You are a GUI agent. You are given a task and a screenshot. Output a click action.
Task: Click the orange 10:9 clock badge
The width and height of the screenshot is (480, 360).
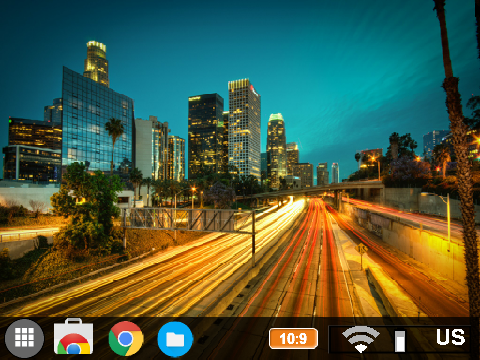tap(293, 338)
